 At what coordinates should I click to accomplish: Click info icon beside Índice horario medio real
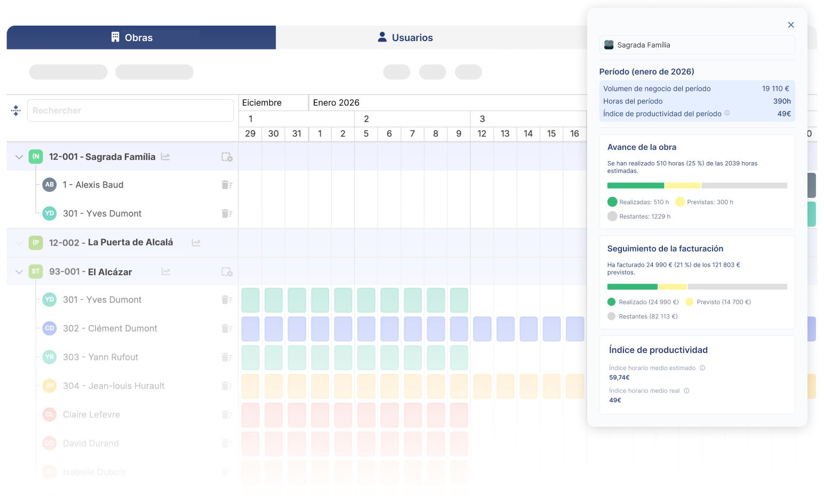pos(686,391)
